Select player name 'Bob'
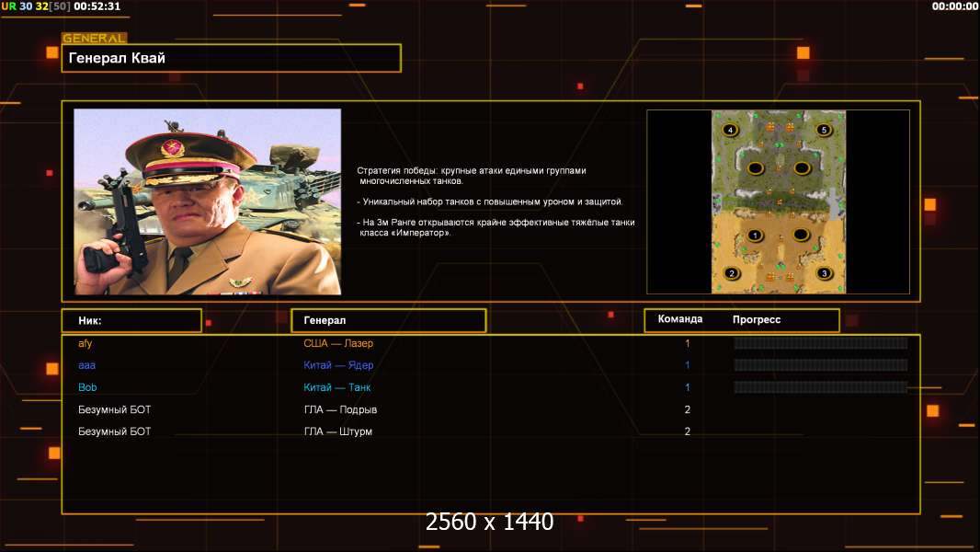This screenshot has height=552, width=980. tap(87, 387)
